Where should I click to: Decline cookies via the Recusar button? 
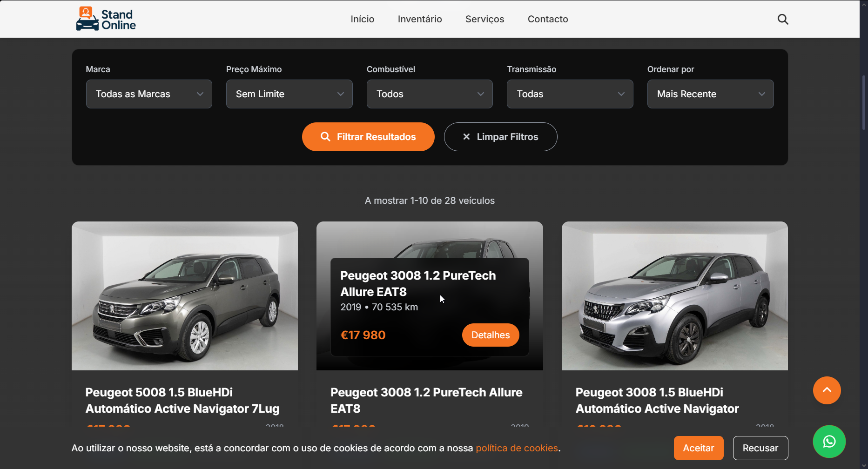click(760, 448)
